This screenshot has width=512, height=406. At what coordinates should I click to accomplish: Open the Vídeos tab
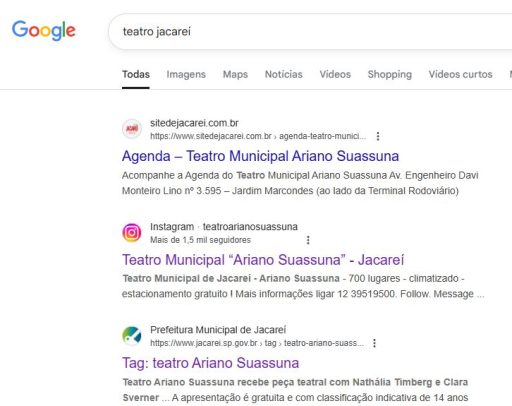[x=335, y=74]
